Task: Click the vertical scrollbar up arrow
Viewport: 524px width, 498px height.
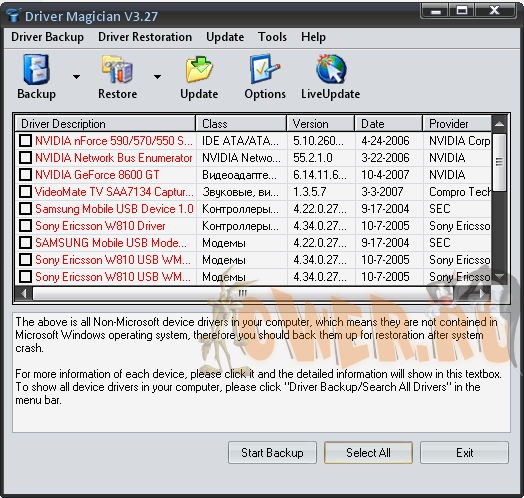Action: pos(500,124)
